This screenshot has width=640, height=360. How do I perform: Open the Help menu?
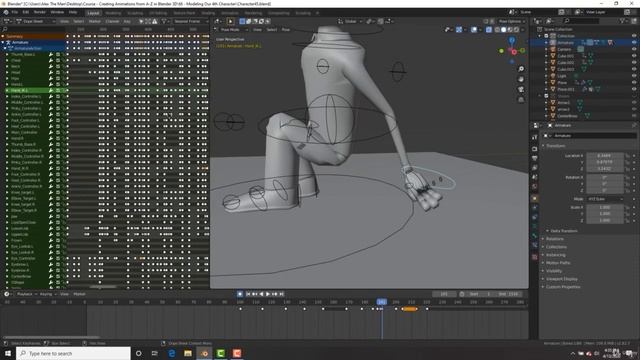tap(73, 12)
